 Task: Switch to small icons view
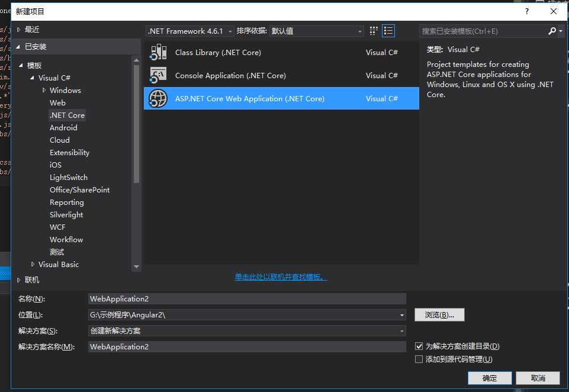(x=374, y=31)
